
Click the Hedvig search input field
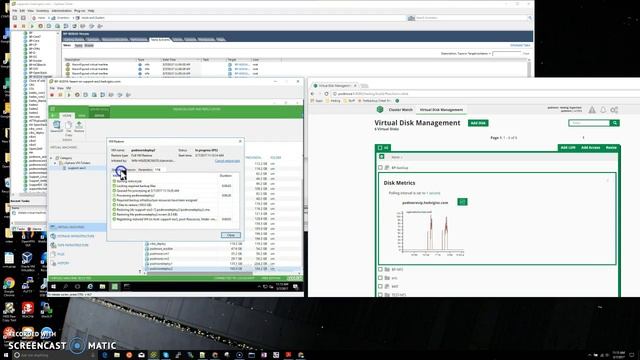pos(589,123)
